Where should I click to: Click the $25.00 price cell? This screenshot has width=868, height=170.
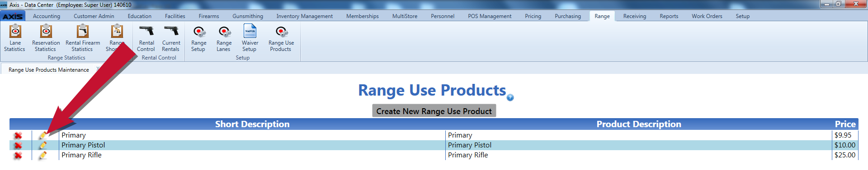(845, 155)
